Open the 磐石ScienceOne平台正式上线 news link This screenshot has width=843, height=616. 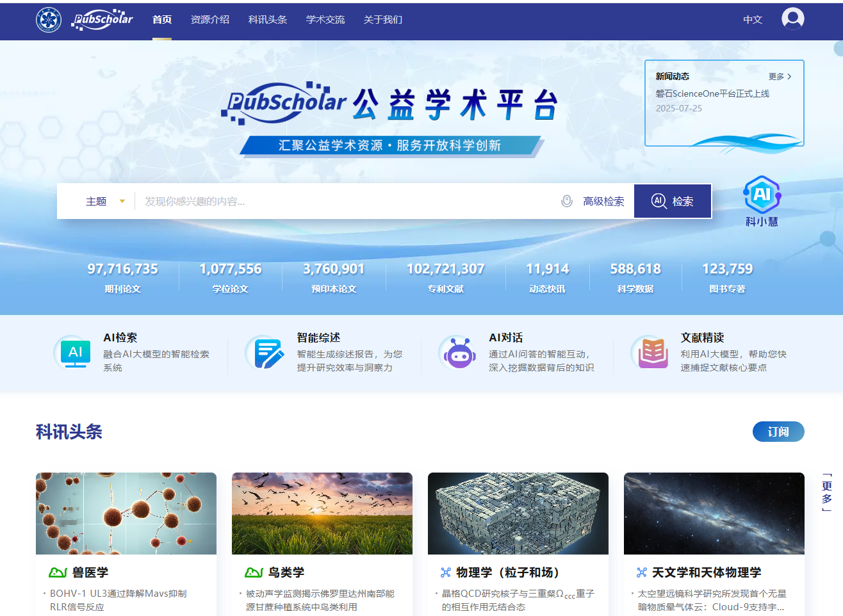pyautogui.click(x=712, y=93)
